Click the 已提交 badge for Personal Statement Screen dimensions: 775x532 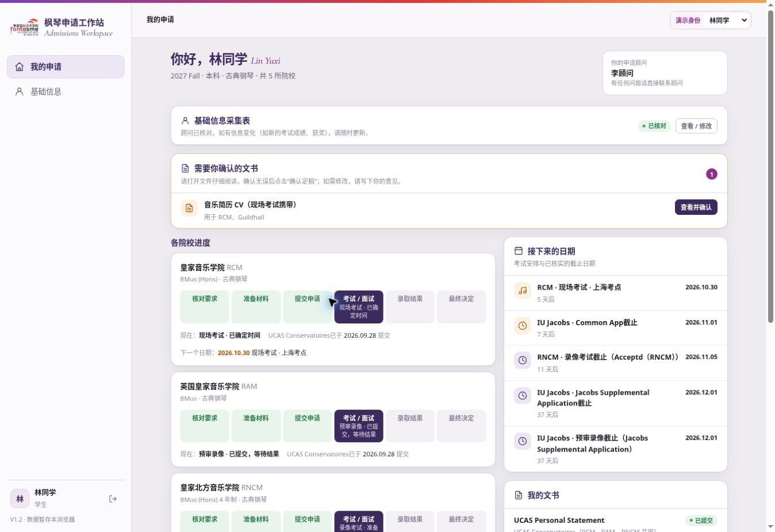(x=701, y=521)
